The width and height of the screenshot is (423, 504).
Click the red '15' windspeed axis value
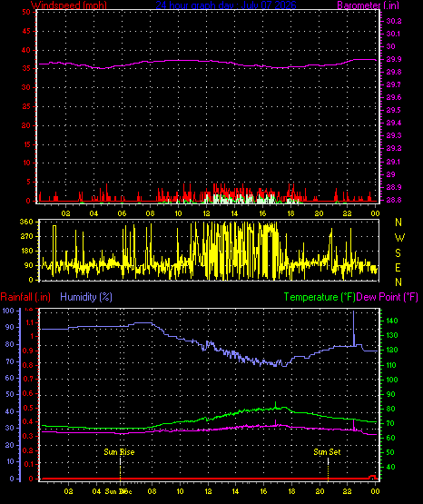26,144
